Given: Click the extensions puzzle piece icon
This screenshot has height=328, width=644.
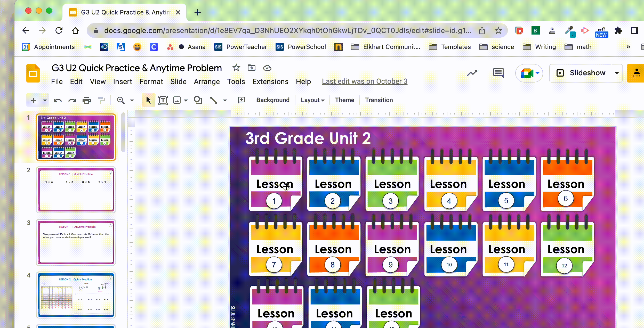Looking at the screenshot, I should tap(618, 30).
